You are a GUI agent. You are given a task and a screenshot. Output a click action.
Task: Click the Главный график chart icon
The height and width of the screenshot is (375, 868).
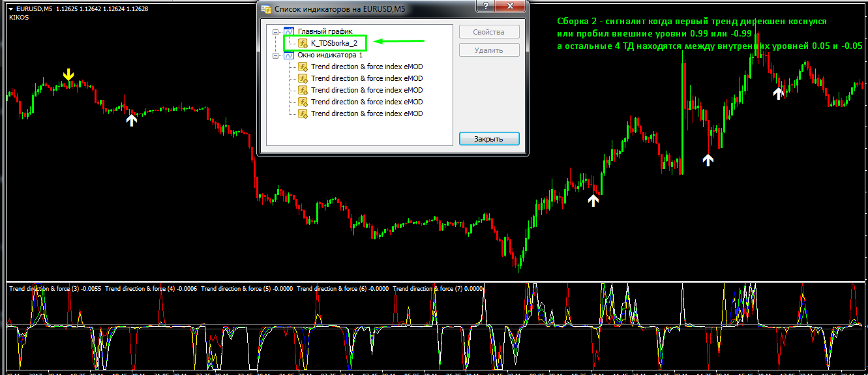(289, 31)
